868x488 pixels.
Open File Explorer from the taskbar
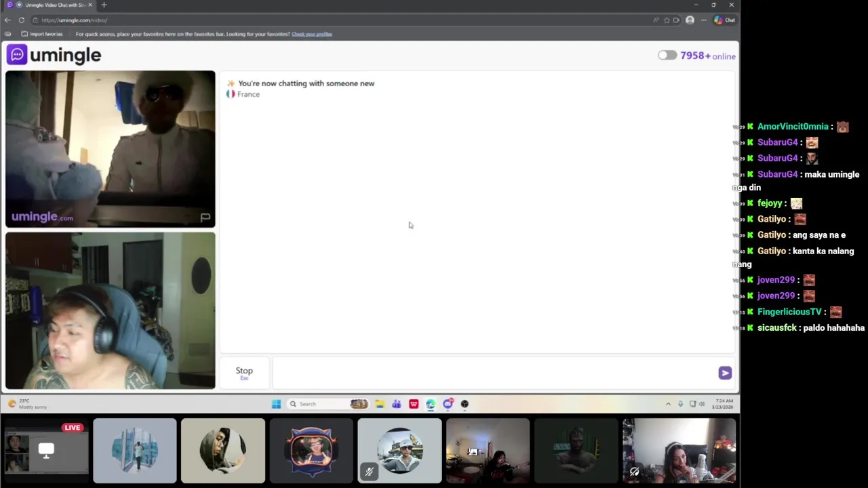pyautogui.click(x=380, y=404)
